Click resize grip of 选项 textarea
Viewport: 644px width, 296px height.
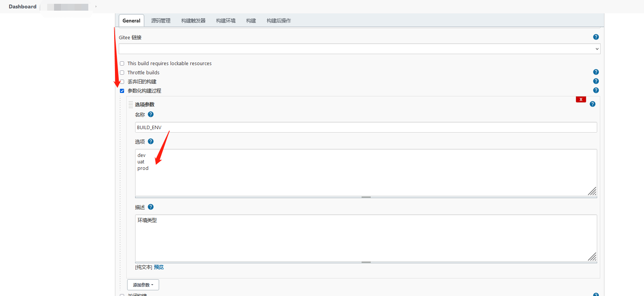592,191
